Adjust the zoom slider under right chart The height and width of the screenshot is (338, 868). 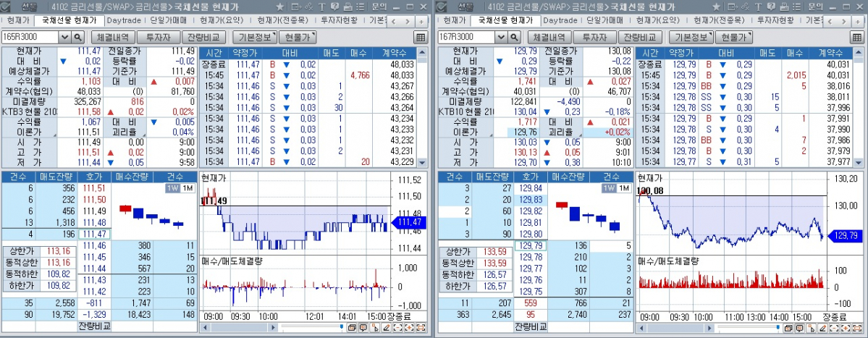(x=778, y=327)
